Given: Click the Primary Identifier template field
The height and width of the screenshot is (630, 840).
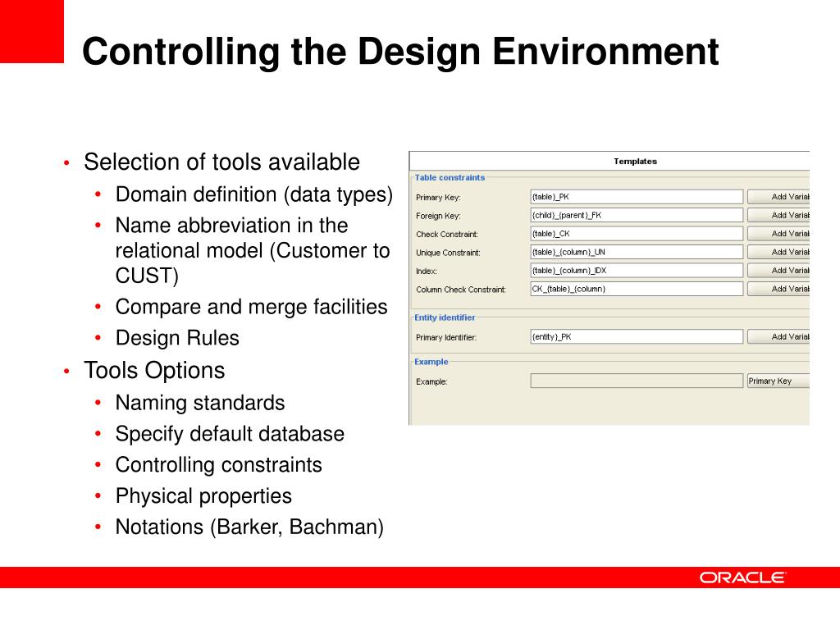Looking at the screenshot, I should coord(637,336).
